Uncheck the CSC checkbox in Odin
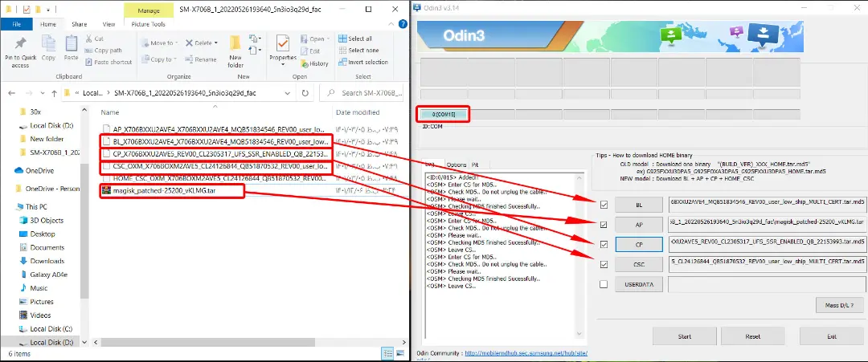This screenshot has width=868, height=362. point(604,264)
